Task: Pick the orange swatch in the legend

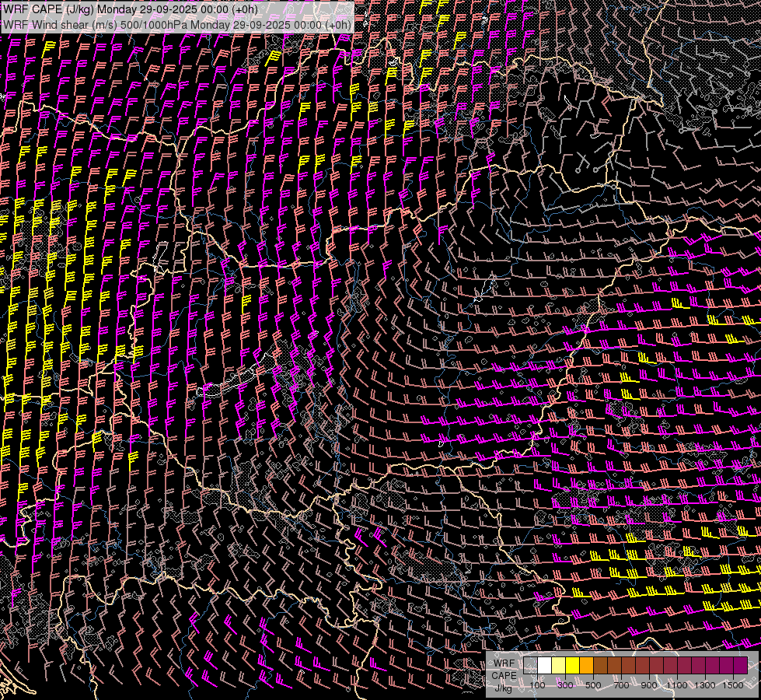Action: click(x=586, y=665)
